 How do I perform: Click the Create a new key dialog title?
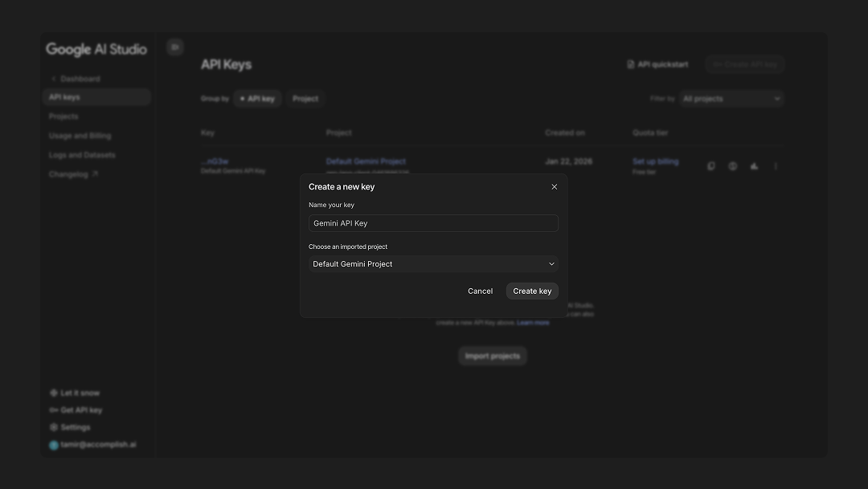pos(342,187)
